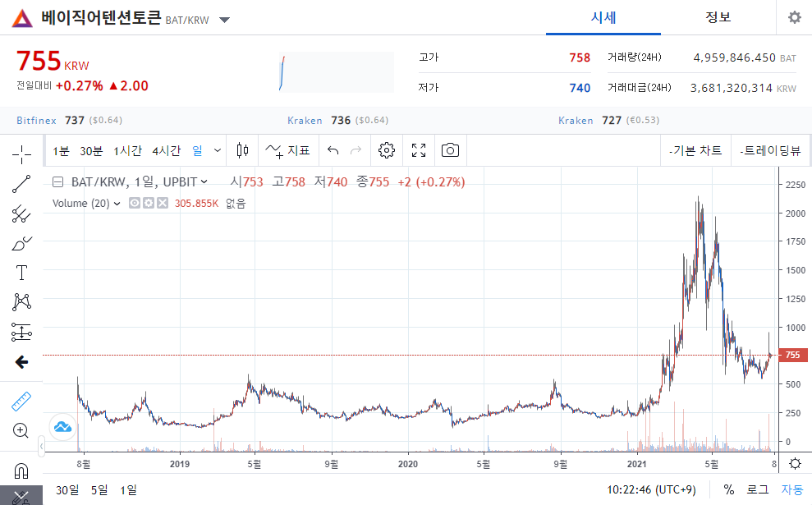
Task: Select the 4시간 interval
Action: coord(166,151)
